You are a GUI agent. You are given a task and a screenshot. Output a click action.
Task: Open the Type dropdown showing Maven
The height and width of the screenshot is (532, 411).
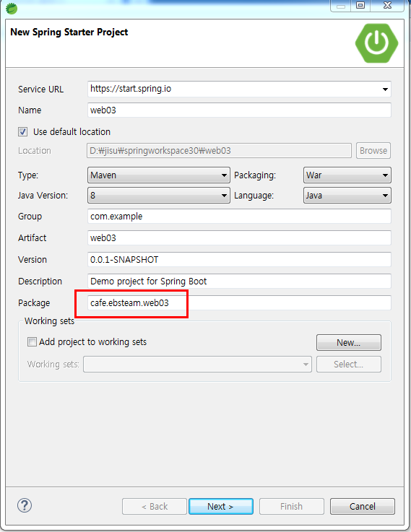pyautogui.click(x=158, y=175)
